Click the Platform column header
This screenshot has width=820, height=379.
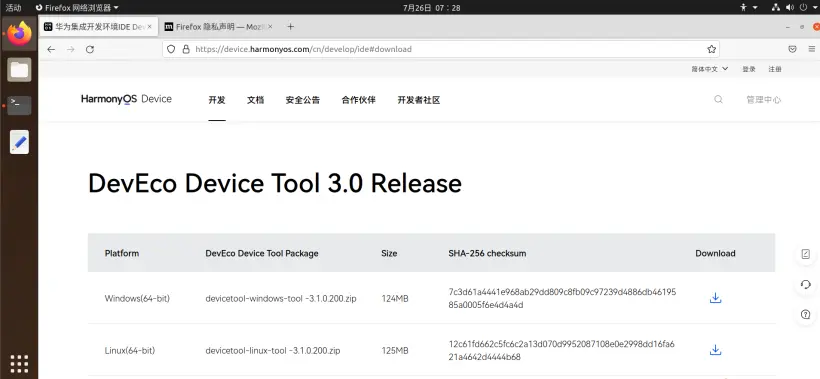(x=122, y=253)
